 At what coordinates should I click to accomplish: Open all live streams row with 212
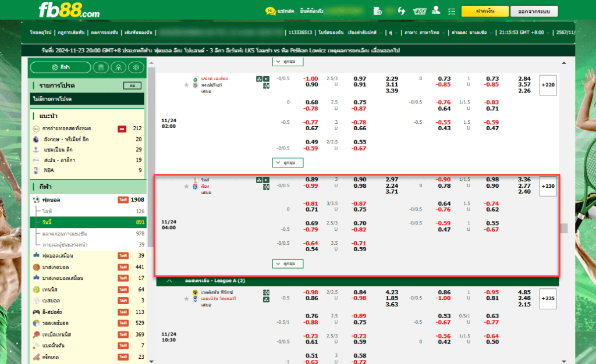(88, 129)
